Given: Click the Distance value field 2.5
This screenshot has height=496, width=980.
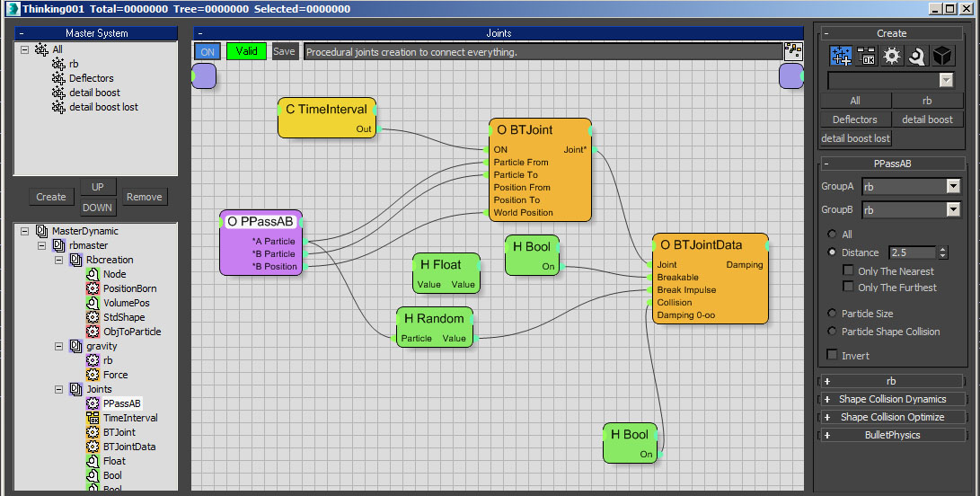Looking at the screenshot, I should pyautogui.click(x=913, y=252).
